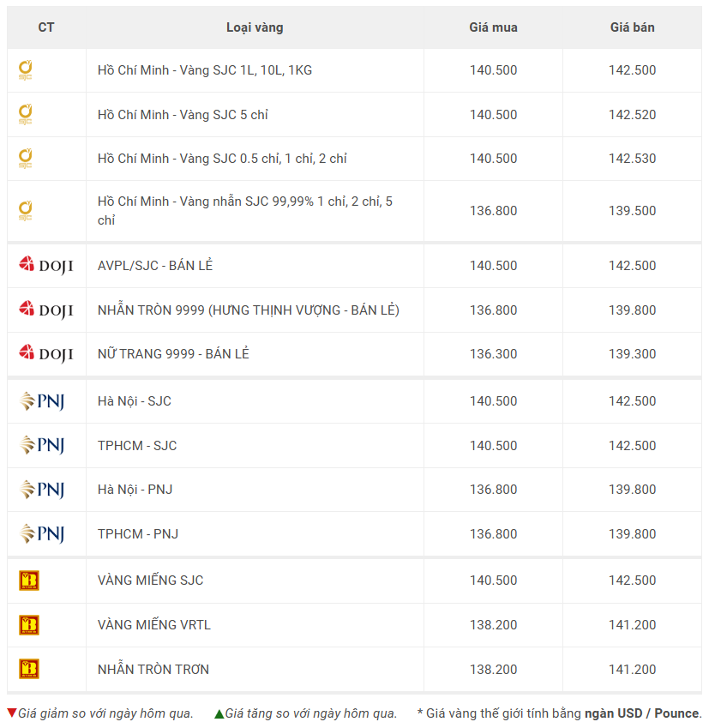Click the green up-triangle legend icon
This screenshot has width=715, height=728.
click(x=219, y=713)
